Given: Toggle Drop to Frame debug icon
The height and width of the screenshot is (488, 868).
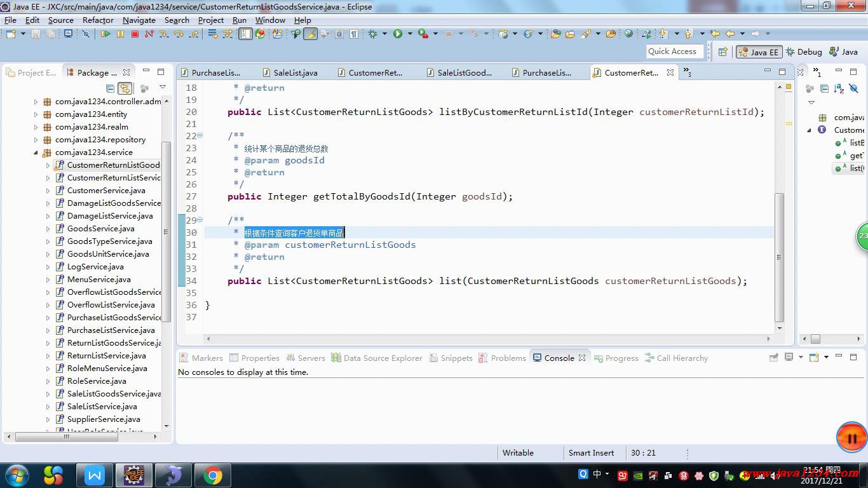Looking at the screenshot, I should tap(212, 34).
